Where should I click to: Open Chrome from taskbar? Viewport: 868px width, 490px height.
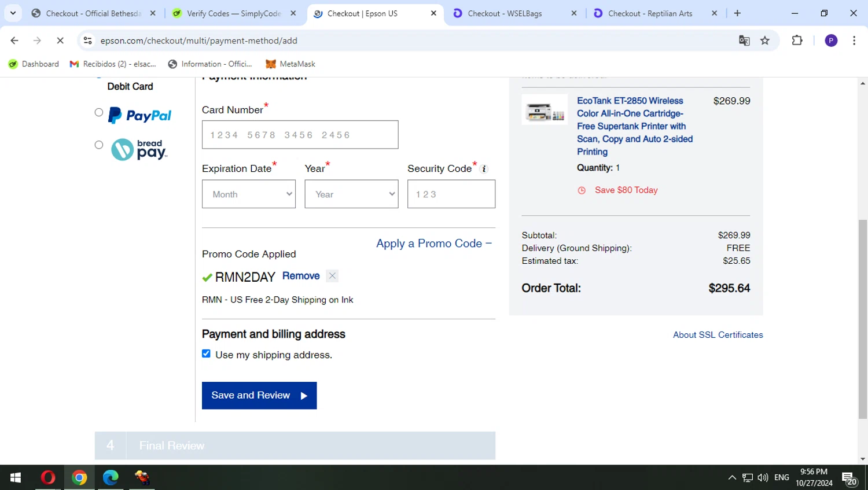coord(79,477)
